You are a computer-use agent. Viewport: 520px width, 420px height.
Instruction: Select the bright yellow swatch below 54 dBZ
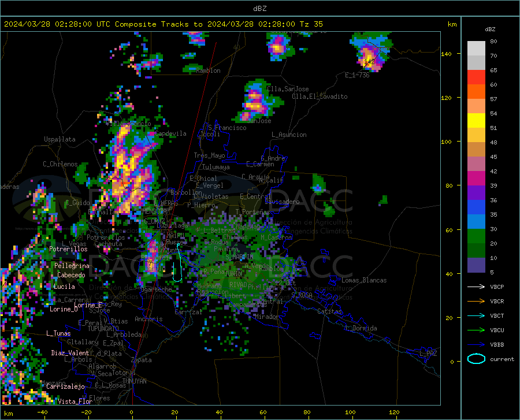click(476, 121)
